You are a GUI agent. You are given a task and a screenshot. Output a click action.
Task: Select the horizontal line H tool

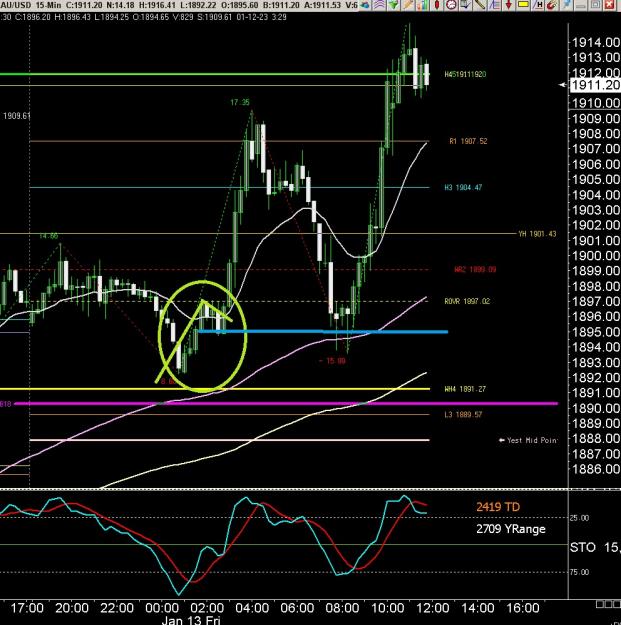click(x=538, y=4)
